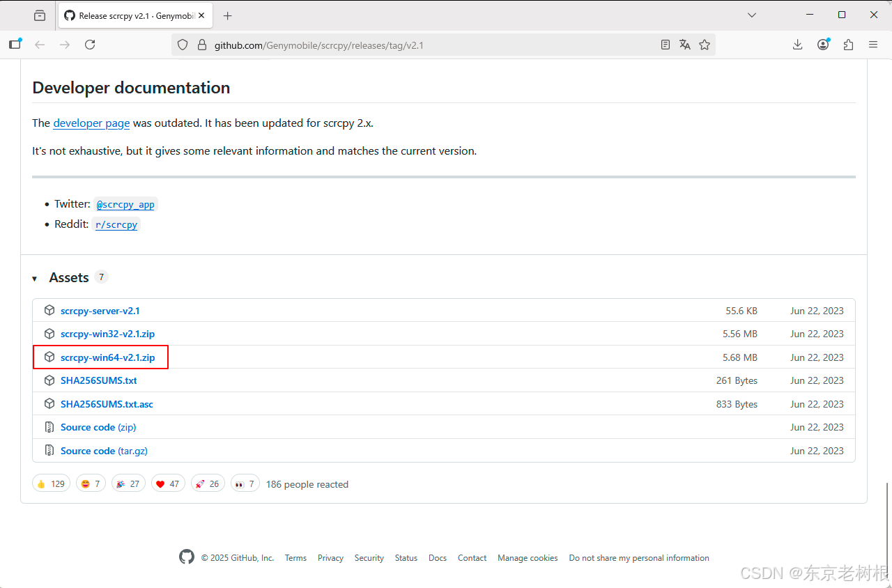Image resolution: width=892 pixels, height=588 pixels.
Task: Click package icon beside scrcpy-server-v2.1
Action: 49,310
